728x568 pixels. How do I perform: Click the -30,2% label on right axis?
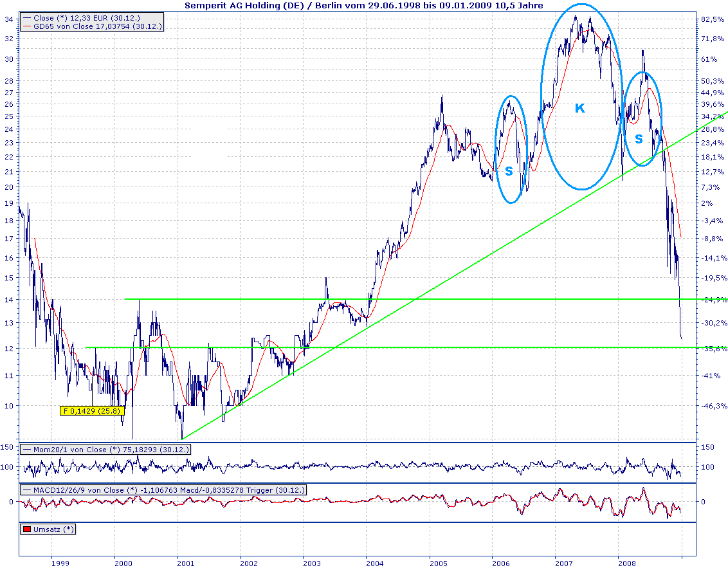coord(714,323)
